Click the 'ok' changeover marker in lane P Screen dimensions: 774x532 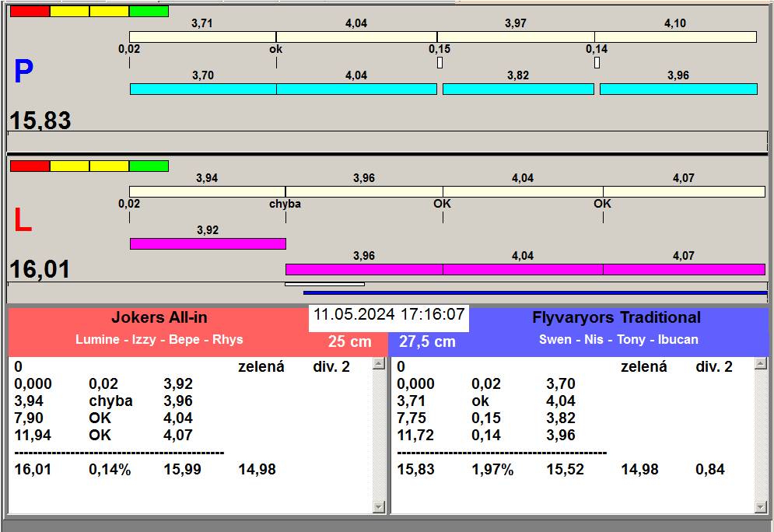point(276,63)
